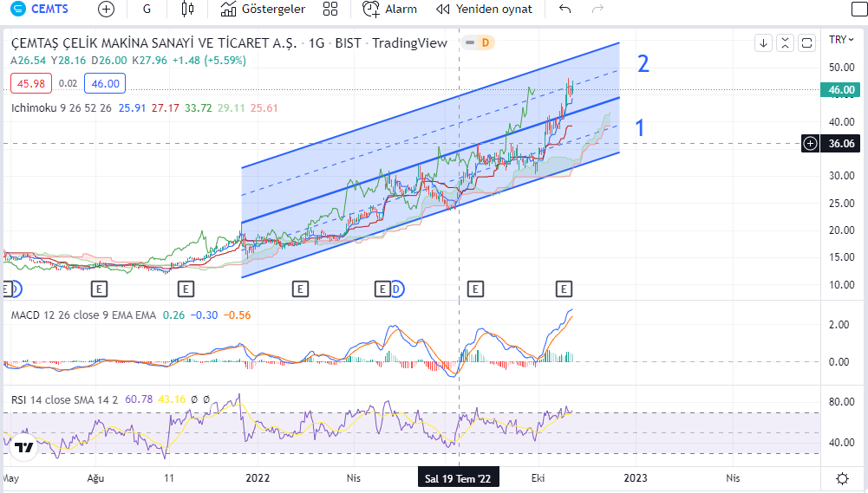868x493 pixels.
Task: Click the 46.00 current price label
Action: 841,89
